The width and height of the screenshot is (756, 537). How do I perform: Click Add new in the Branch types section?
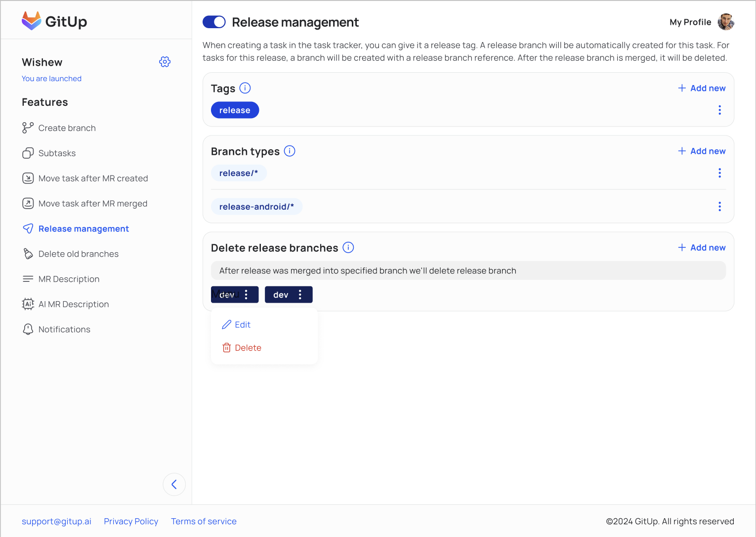(702, 151)
